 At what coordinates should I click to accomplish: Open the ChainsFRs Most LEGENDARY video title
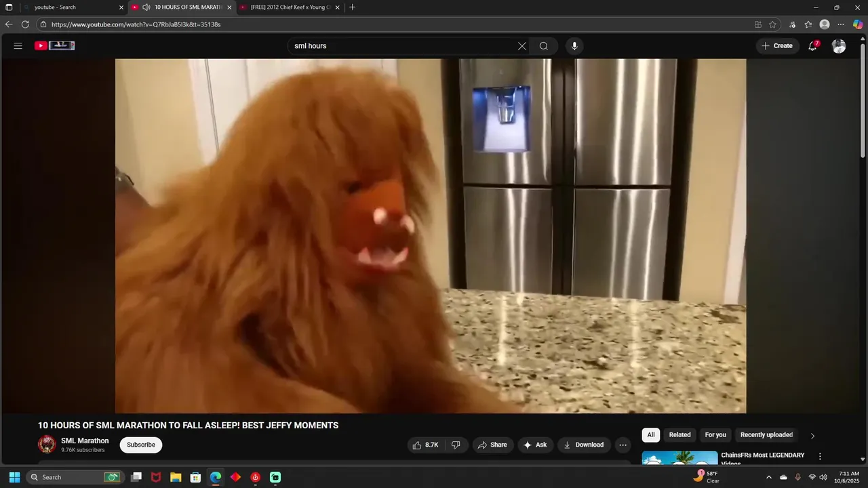point(763,458)
